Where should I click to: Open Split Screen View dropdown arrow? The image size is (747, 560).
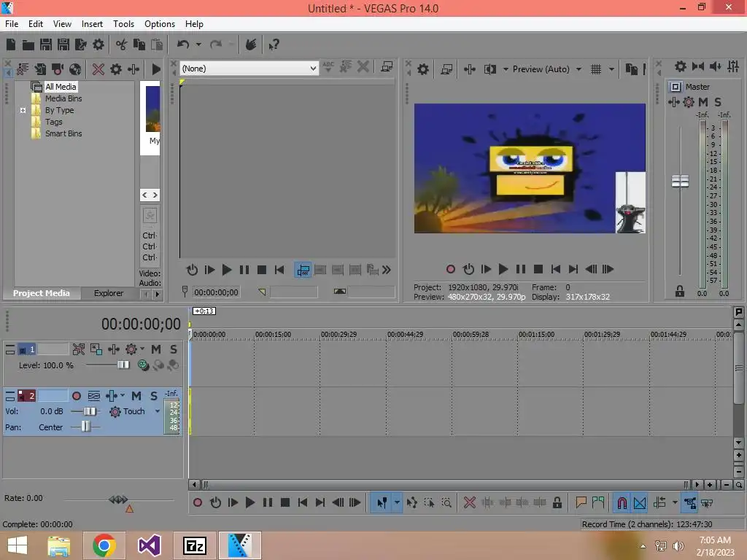506,69
